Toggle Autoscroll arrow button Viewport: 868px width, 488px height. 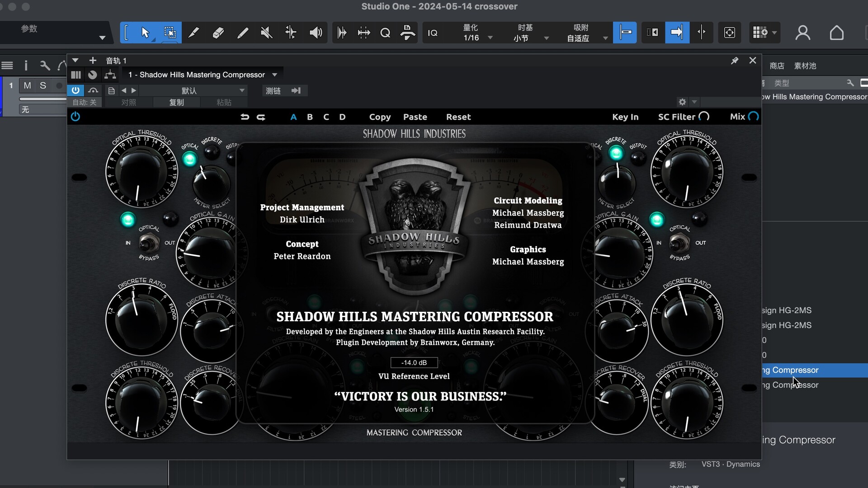pyautogui.click(x=677, y=33)
